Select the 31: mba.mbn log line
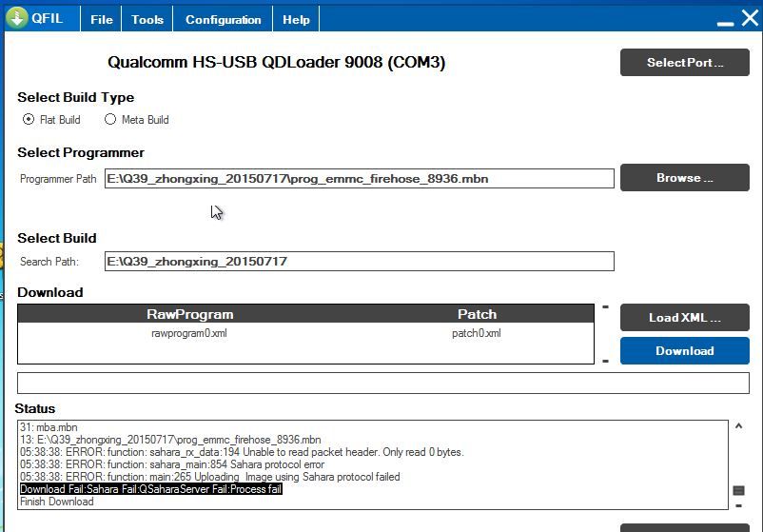 [x=49, y=427]
